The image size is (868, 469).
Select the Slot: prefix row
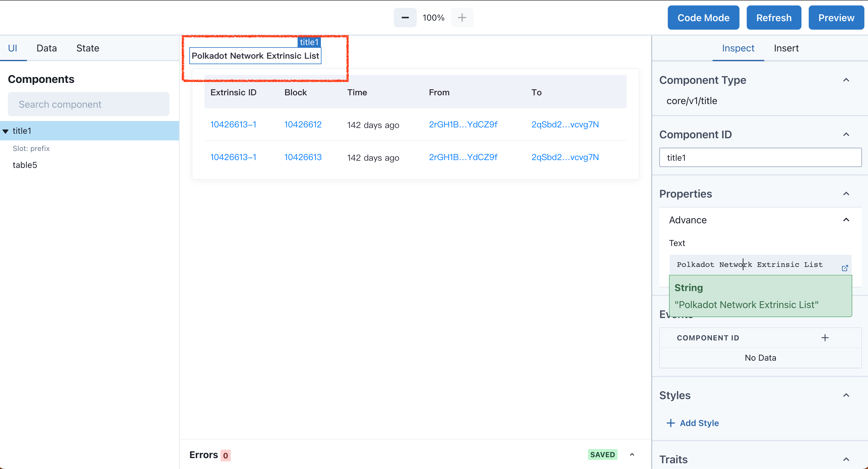31,148
